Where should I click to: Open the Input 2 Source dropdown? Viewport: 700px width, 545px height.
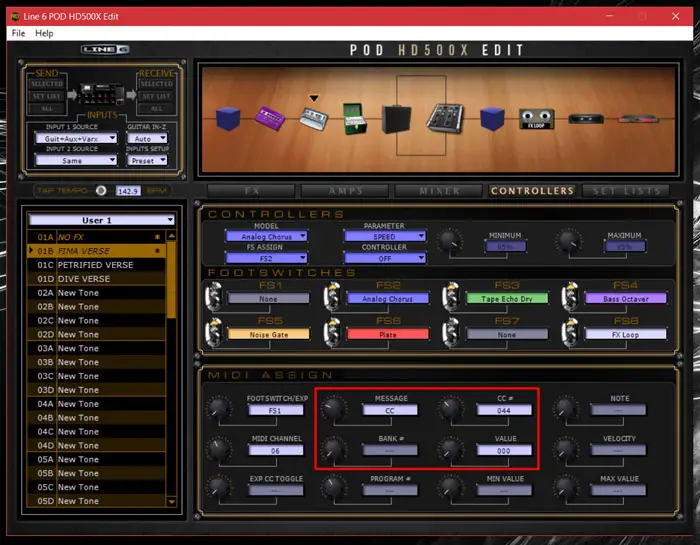(x=76, y=160)
